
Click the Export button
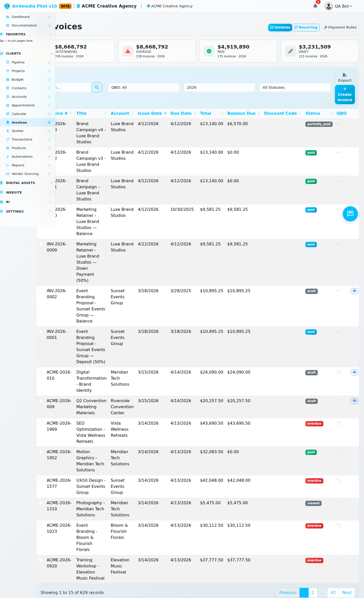(345, 78)
